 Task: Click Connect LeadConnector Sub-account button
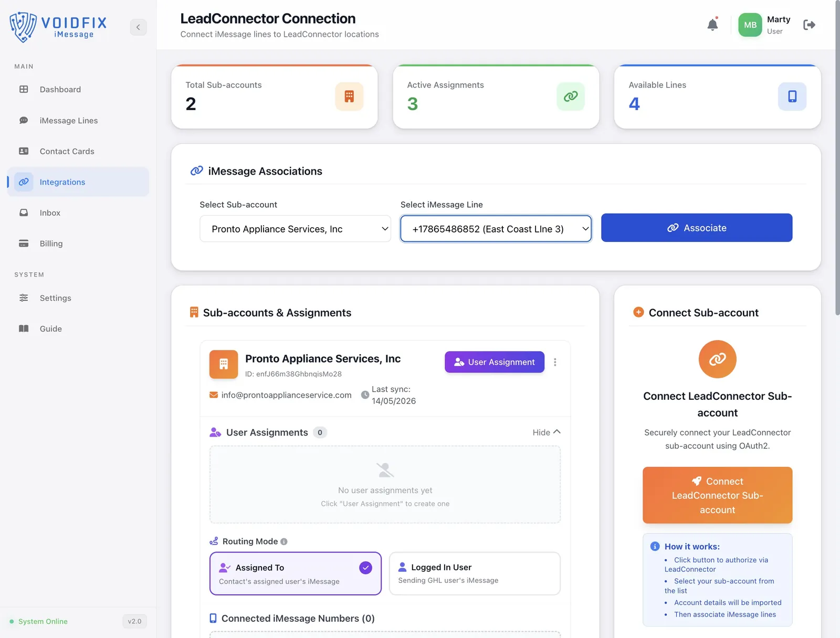(718, 495)
